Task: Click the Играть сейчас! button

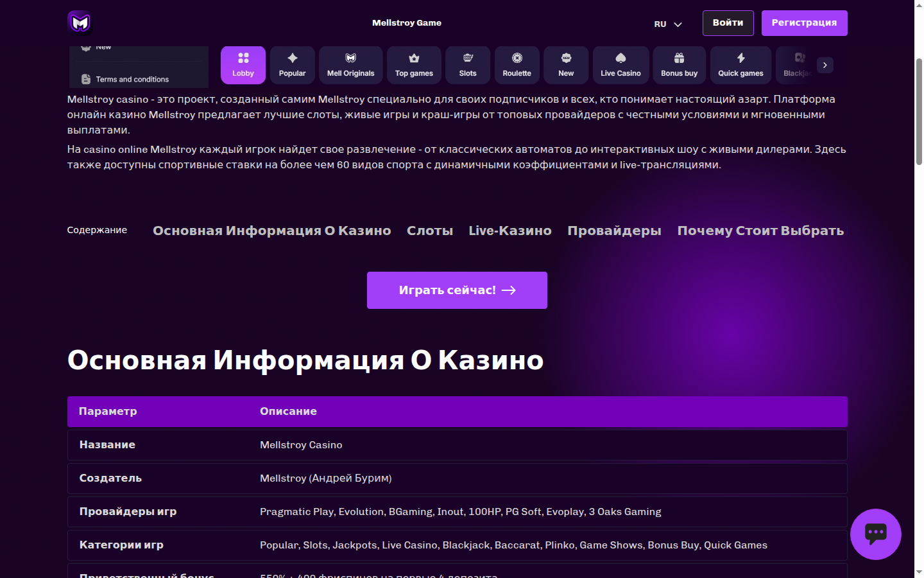Action: [x=457, y=290]
